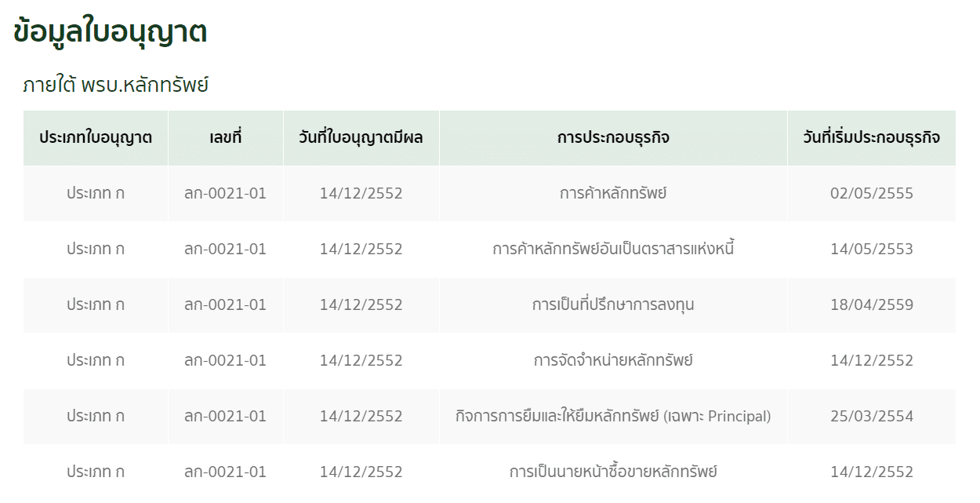The height and width of the screenshot is (503, 980).
Task: Select the การเป็นนายหน้าซื้อขายหลักทรัพย์ cell
Action: click(x=613, y=472)
